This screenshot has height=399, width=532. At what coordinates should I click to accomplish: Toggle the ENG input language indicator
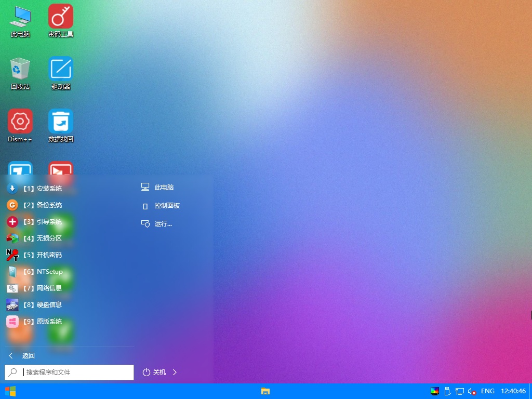(487, 391)
